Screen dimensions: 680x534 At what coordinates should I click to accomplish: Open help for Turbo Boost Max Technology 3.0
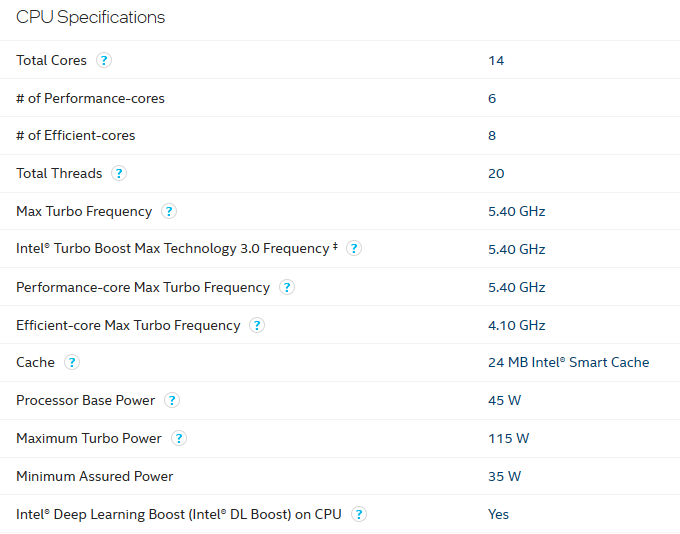tap(354, 249)
